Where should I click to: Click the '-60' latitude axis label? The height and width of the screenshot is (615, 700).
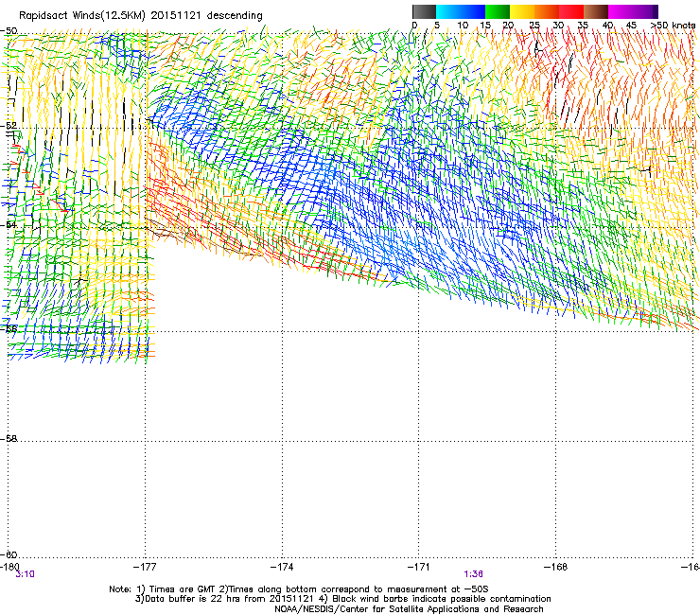tap(9, 554)
